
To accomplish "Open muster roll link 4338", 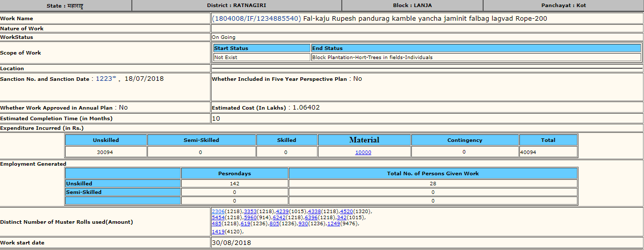I will (314, 211).
